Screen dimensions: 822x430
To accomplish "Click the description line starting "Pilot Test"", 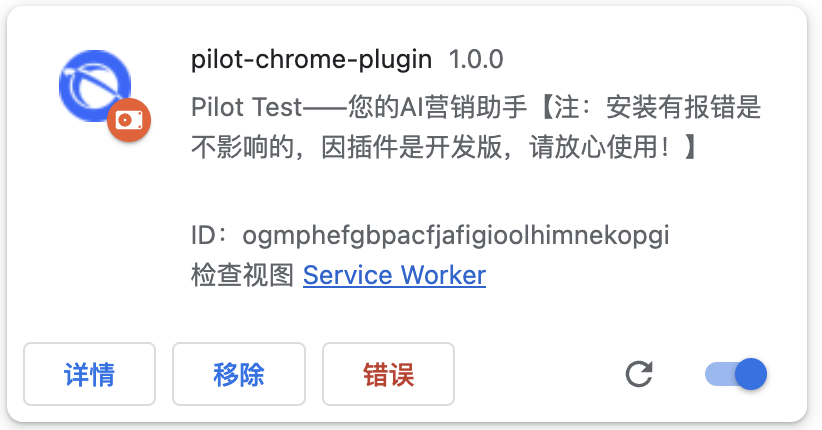I will [476, 108].
